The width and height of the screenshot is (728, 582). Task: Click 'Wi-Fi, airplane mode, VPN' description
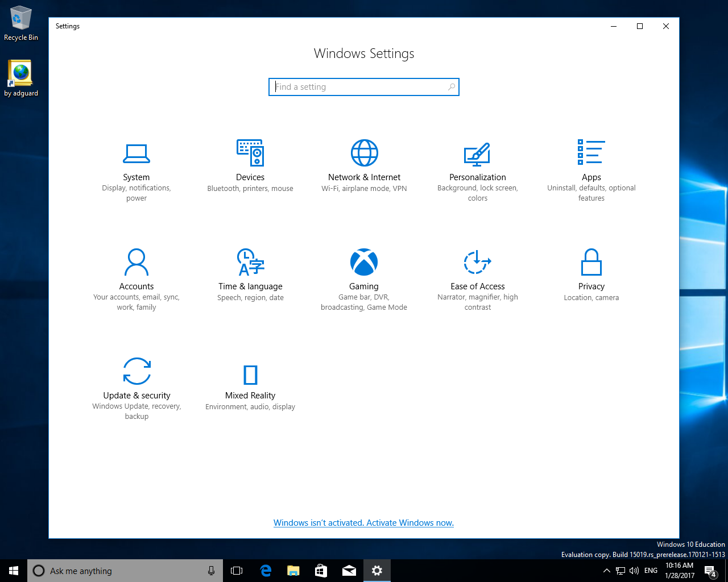[x=364, y=189]
